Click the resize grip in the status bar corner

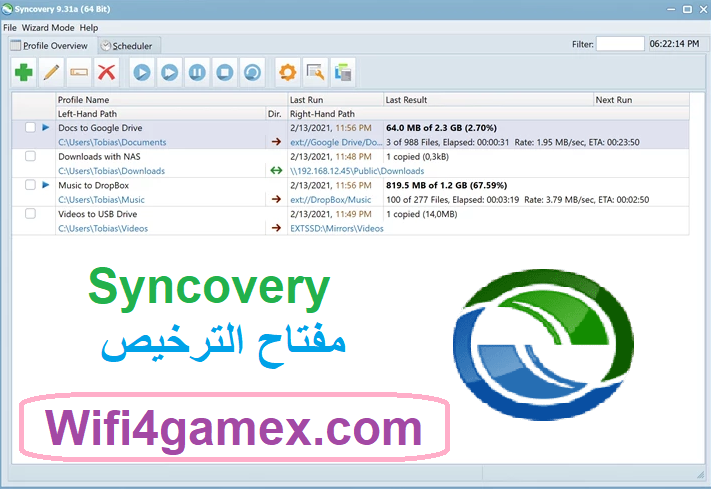tap(700, 474)
